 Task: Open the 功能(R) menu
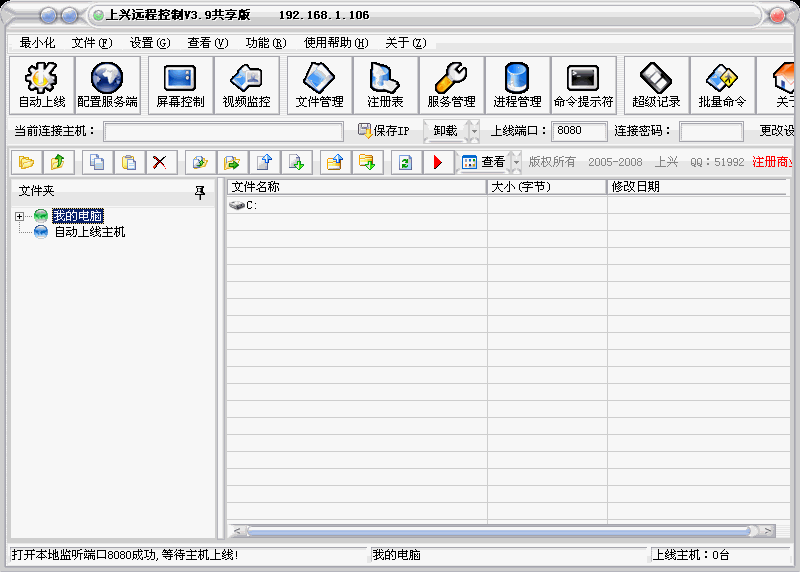click(265, 43)
